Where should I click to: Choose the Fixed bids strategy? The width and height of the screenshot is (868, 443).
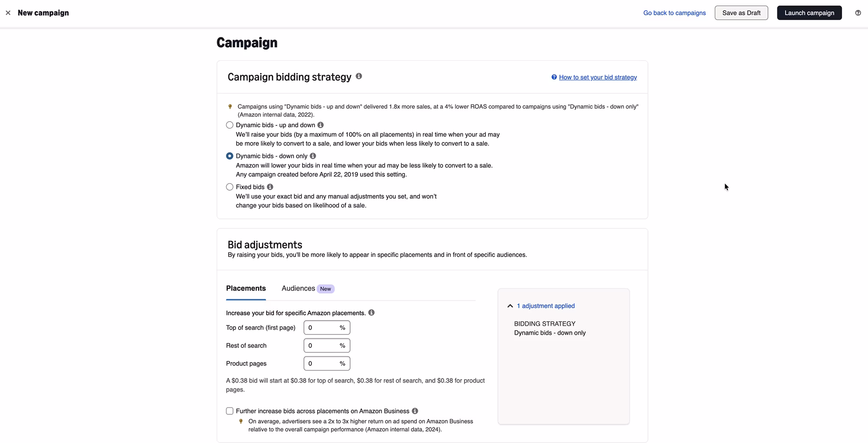(229, 187)
